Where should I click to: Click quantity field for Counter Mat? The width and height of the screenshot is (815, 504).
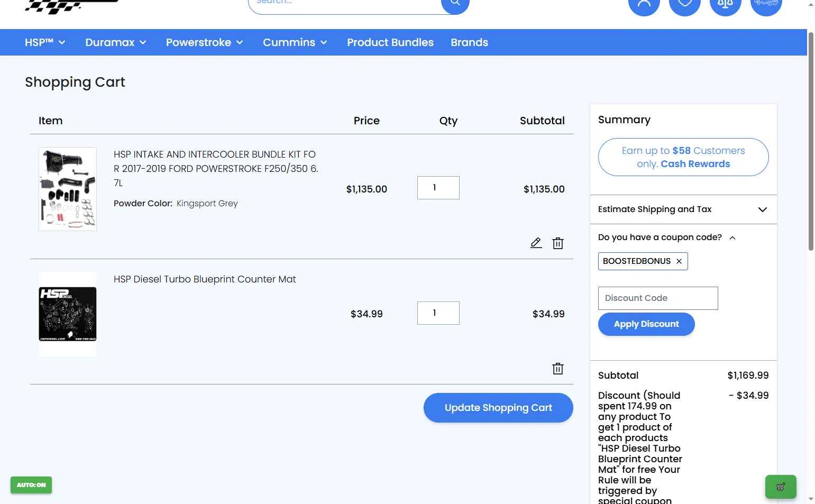(438, 313)
